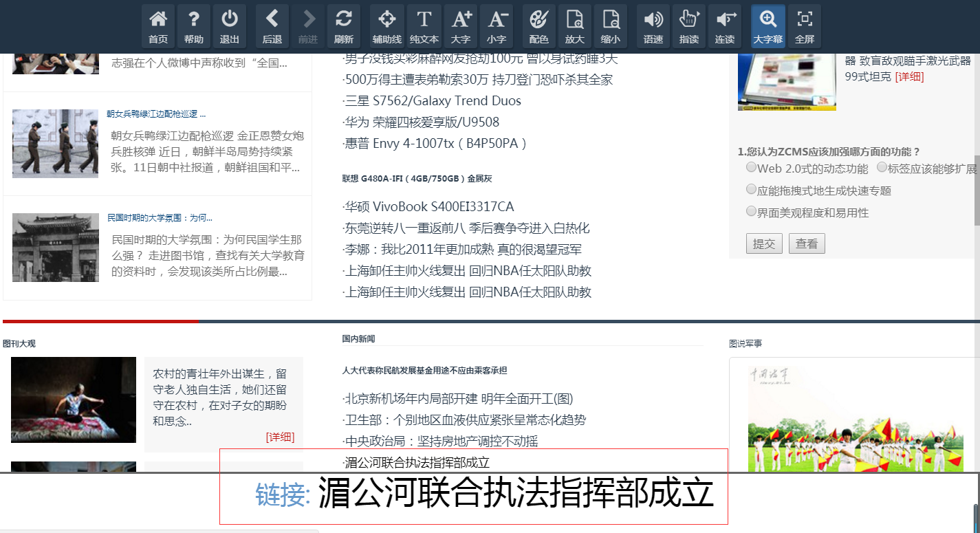Toggle 全屏 fullscreen mode
The width and height of the screenshot is (980, 533).
click(x=805, y=26)
